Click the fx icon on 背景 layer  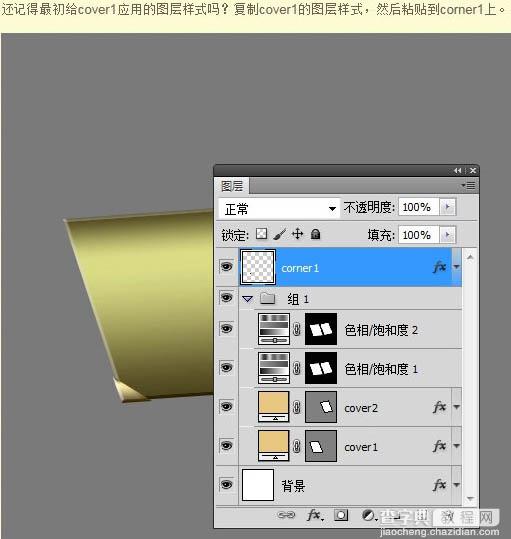(x=440, y=485)
